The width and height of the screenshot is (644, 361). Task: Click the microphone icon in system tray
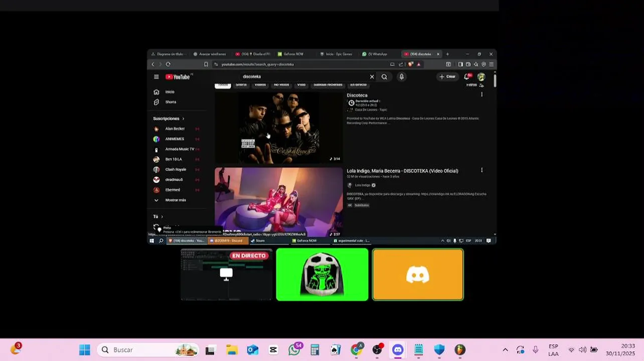pyautogui.click(x=535, y=349)
